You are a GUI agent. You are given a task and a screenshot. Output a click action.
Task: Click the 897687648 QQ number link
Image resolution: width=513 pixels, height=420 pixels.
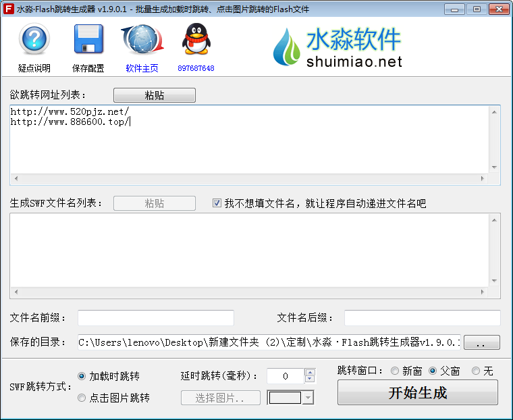(x=196, y=68)
